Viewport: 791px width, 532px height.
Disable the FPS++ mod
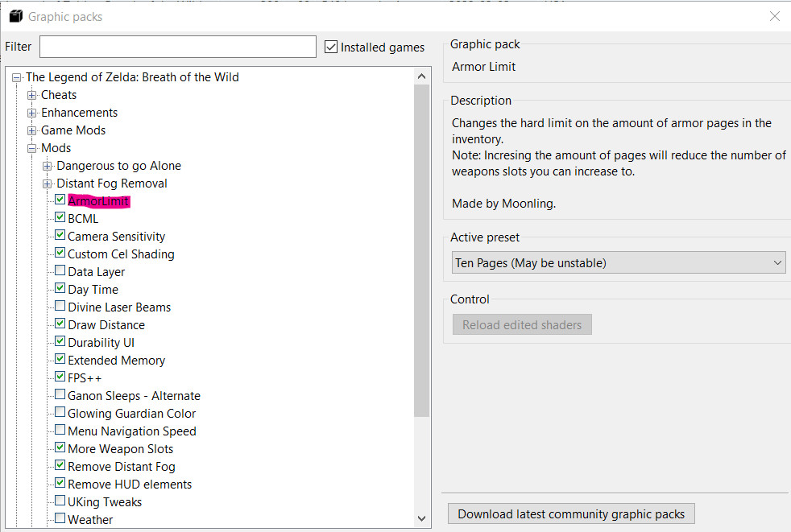(60, 377)
